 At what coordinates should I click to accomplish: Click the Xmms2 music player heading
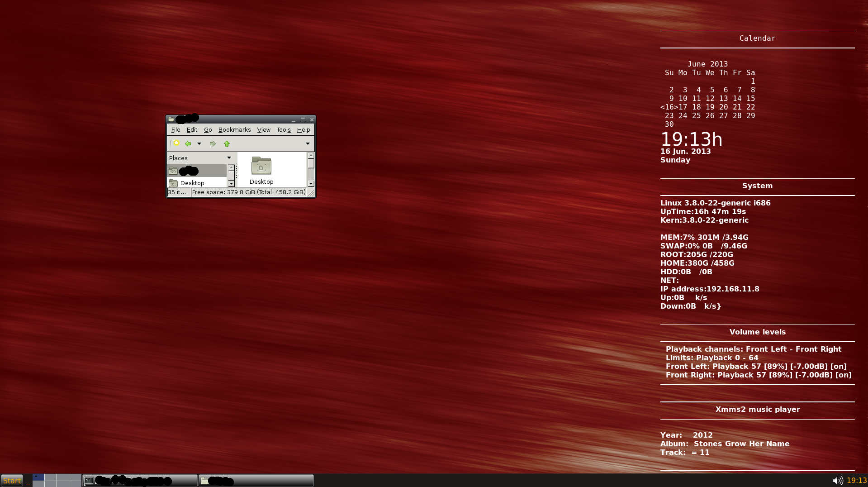757,410
